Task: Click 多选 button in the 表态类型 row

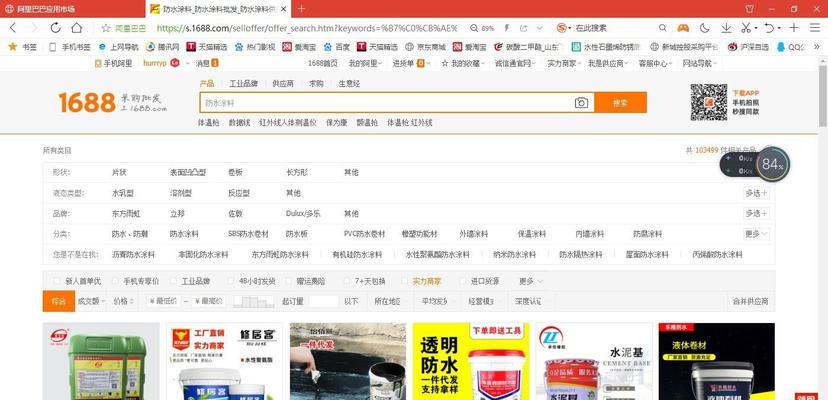Action: click(x=756, y=193)
